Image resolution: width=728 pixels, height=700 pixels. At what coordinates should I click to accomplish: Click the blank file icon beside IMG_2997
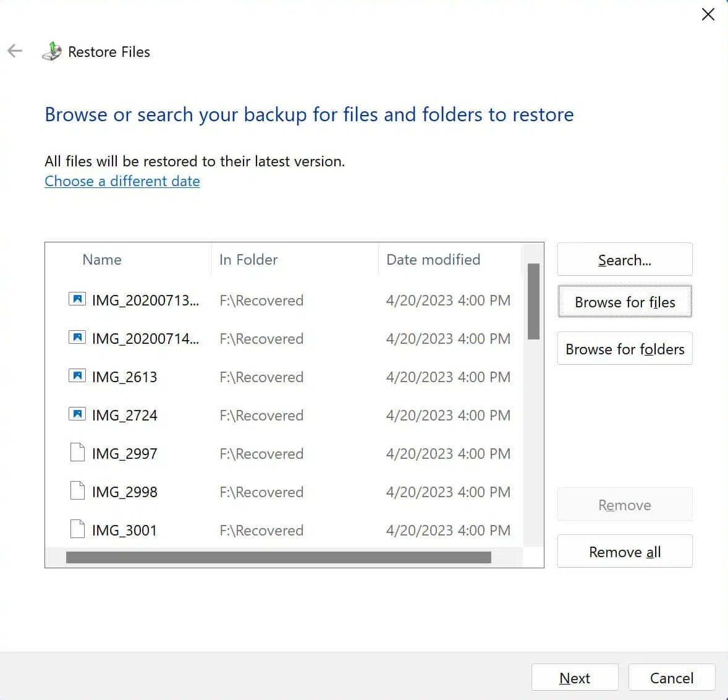pyautogui.click(x=77, y=452)
